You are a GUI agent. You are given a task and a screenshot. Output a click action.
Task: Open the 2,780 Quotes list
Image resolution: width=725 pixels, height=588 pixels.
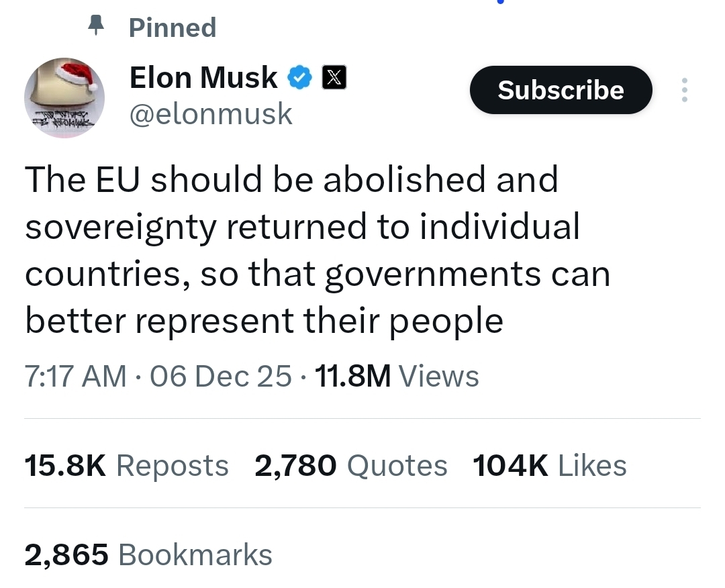click(350, 466)
